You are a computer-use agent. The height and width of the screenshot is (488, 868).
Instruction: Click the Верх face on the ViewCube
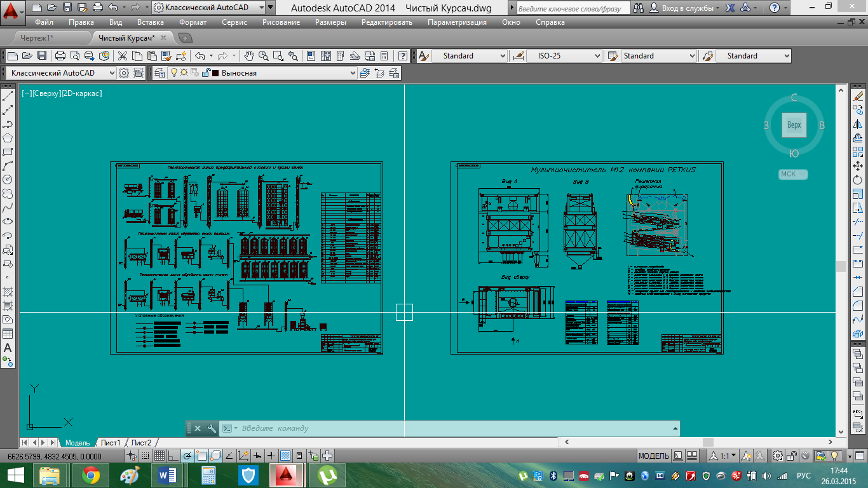coord(794,125)
